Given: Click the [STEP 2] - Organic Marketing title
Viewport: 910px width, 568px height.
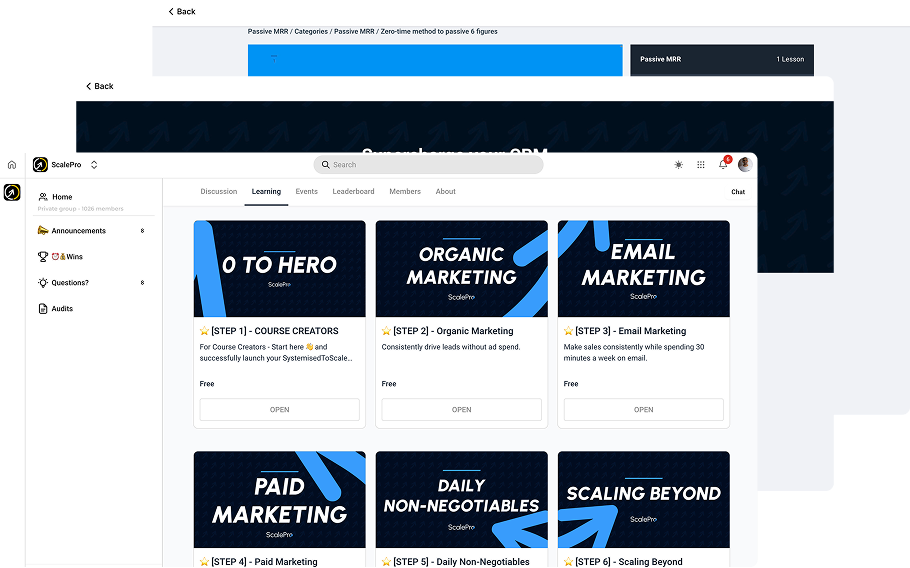Looking at the screenshot, I should point(453,331).
